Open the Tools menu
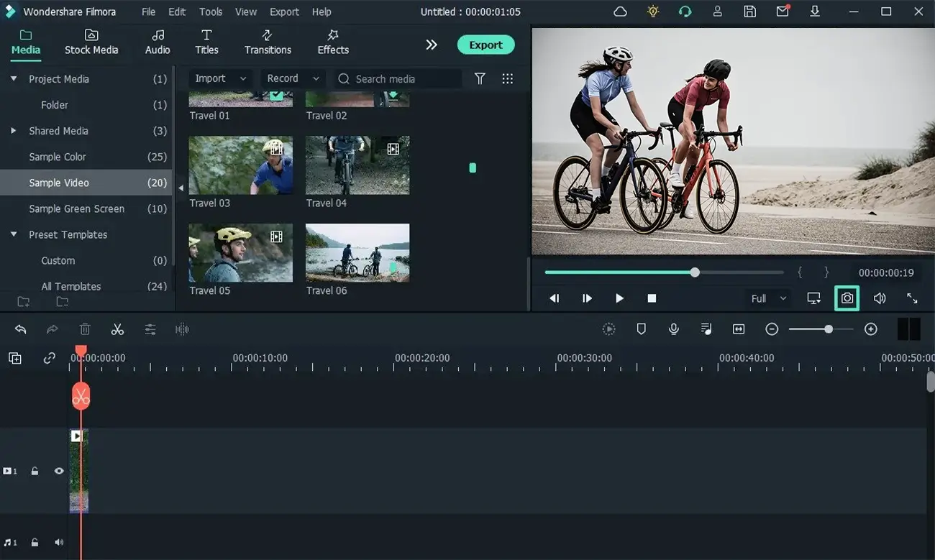The width and height of the screenshot is (935, 560). [210, 12]
